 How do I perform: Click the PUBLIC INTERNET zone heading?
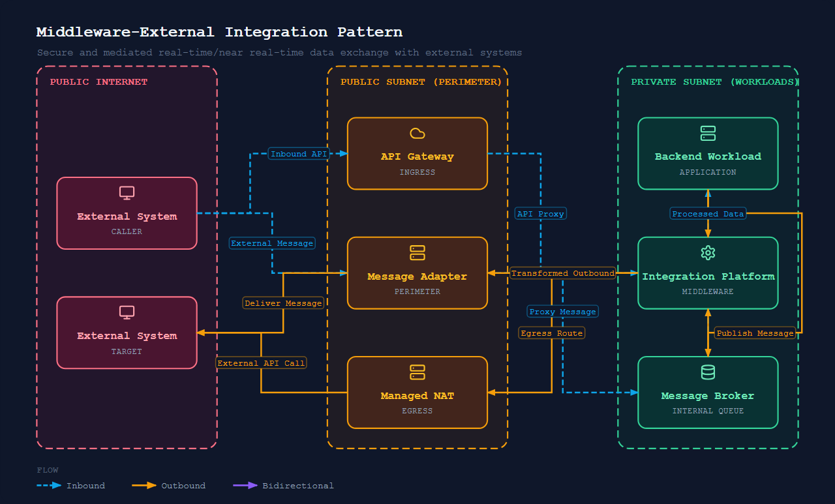click(x=99, y=82)
